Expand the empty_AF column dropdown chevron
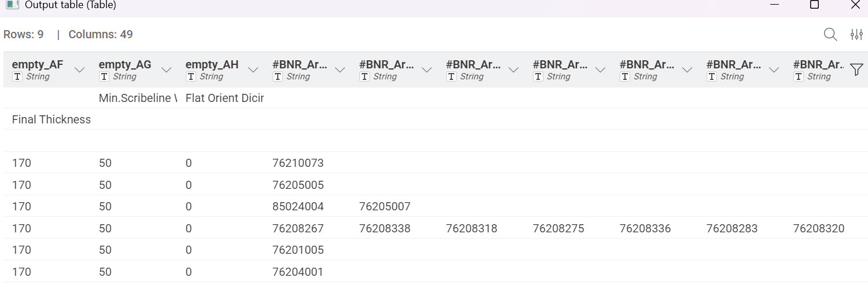Screen dimensions: 868x292 pos(80,70)
